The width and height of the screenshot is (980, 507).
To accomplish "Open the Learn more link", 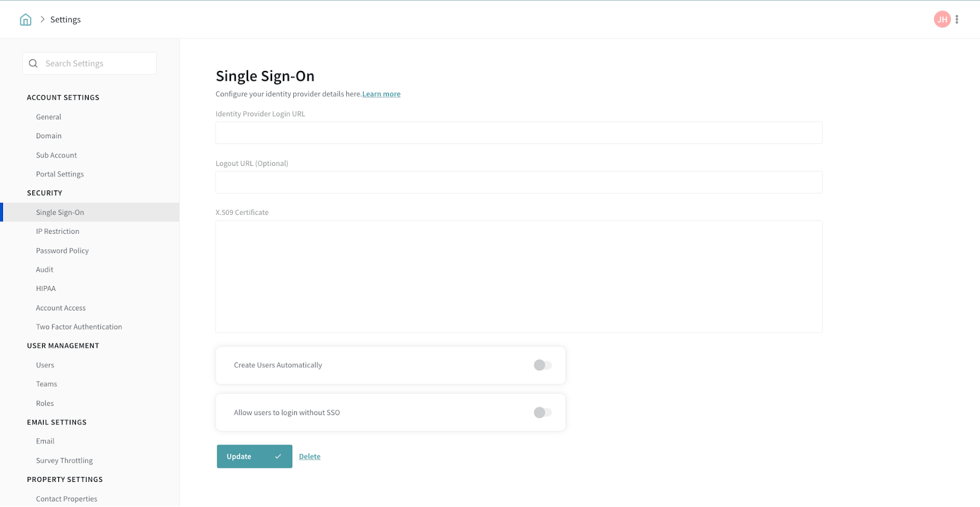I will pyautogui.click(x=381, y=94).
